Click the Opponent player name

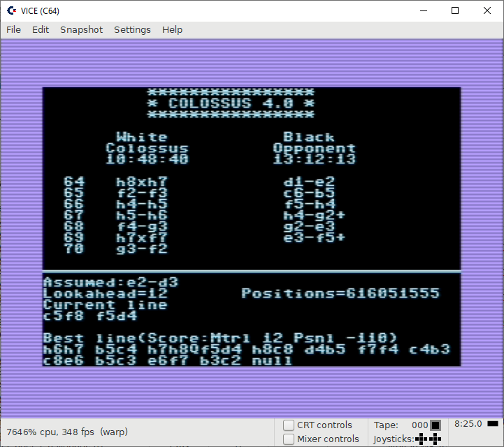[x=314, y=148]
